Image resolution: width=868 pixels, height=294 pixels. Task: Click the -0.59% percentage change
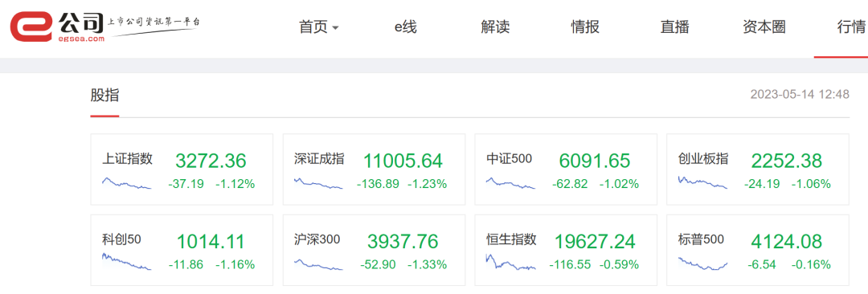620,264
